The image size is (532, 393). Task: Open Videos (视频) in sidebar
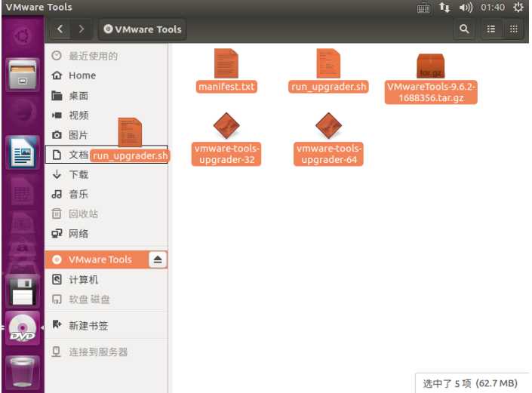(x=106, y=115)
